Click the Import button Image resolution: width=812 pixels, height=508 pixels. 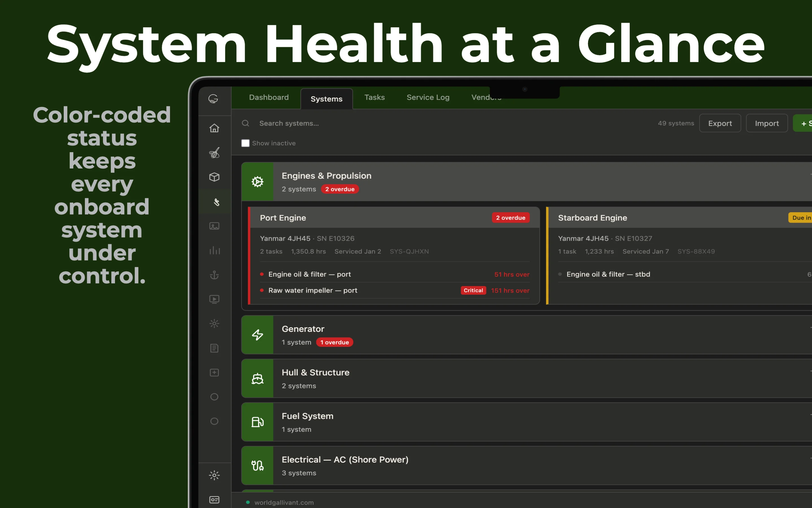point(767,123)
